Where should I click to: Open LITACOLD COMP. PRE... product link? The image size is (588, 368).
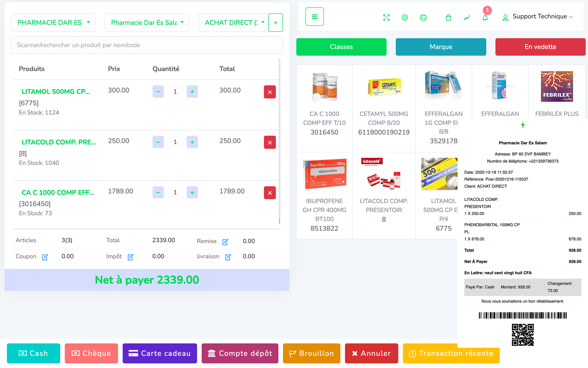[59, 142]
